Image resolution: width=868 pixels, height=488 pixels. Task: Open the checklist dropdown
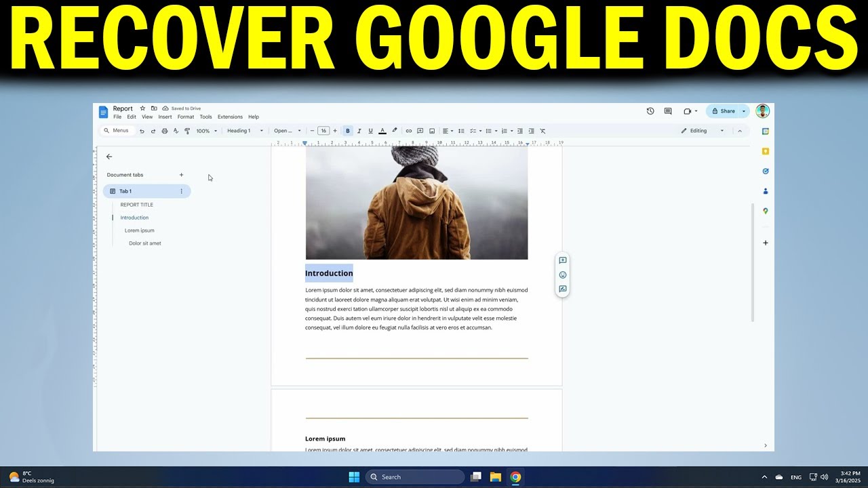pos(476,131)
